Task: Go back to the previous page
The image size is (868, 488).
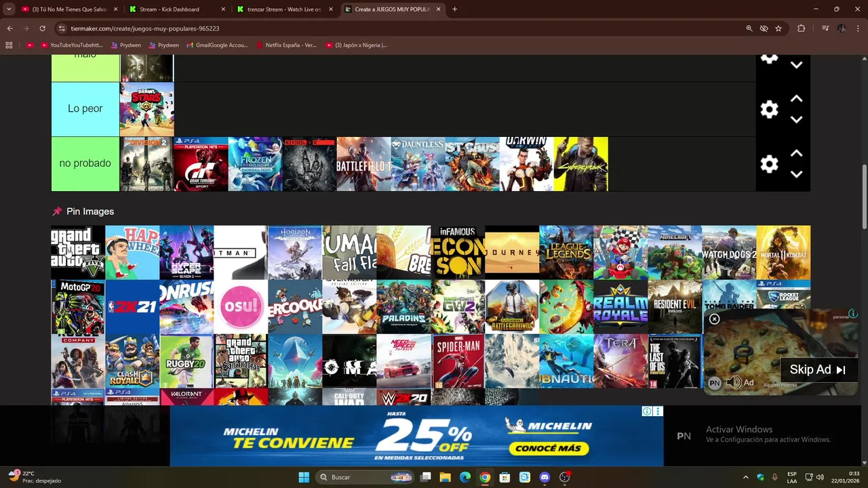Action: coord(9,28)
